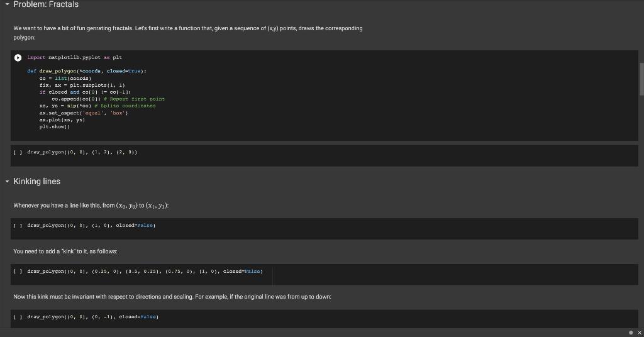Collapse the Kinking lines section
The image size is (644, 337).
click(7, 182)
